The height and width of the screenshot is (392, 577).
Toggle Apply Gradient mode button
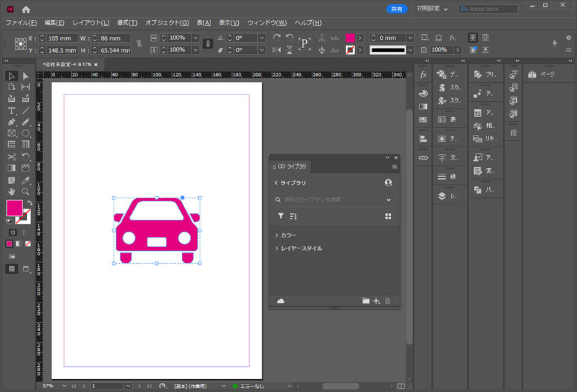[18, 244]
